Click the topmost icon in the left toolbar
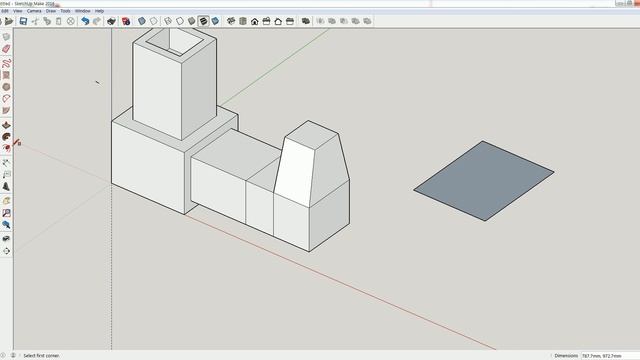Screen dimensions: 640x360 [x=6, y=37]
